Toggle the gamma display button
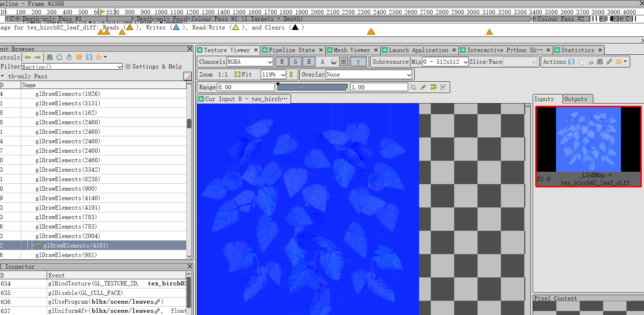644x315 pixels. point(358,62)
